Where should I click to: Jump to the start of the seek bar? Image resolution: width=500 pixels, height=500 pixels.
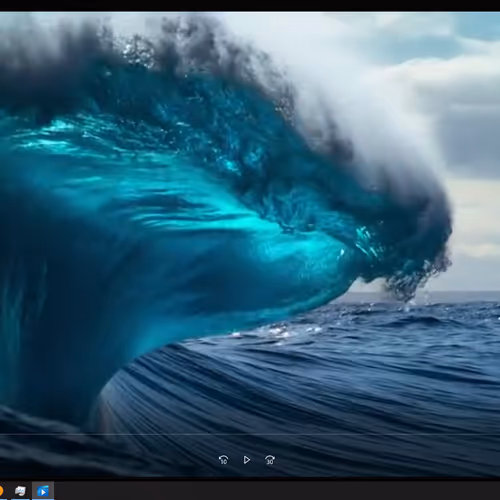pos(1,434)
